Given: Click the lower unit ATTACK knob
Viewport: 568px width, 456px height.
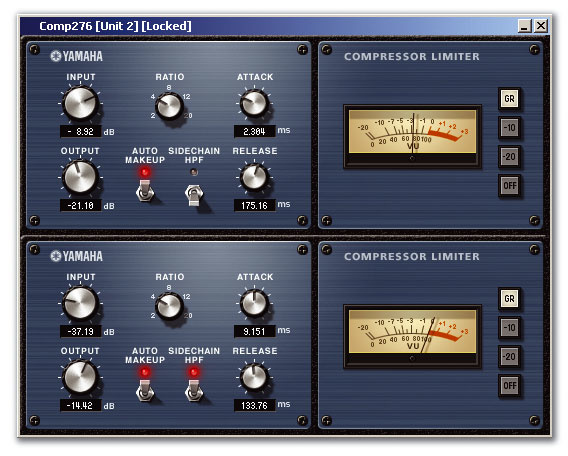Looking at the screenshot, I should (x=255, y=303).
